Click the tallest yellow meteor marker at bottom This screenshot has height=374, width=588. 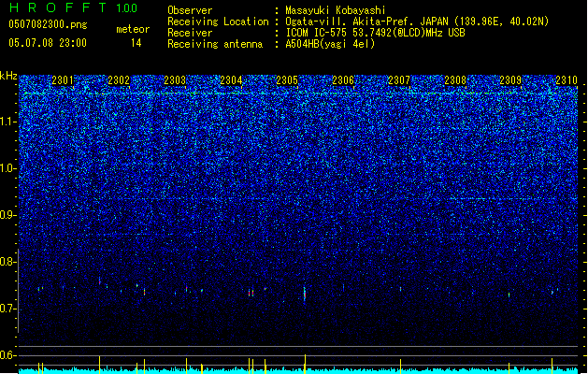305,364
